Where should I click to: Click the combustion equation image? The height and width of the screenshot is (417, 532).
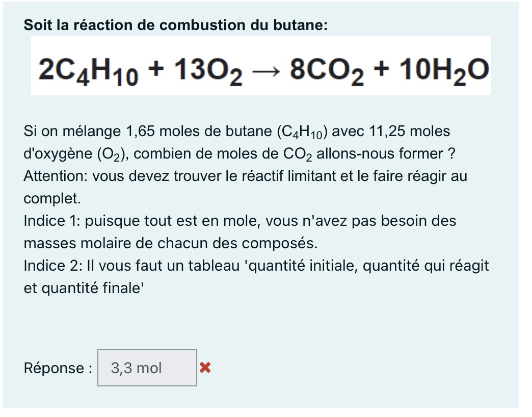pos(261,66)
